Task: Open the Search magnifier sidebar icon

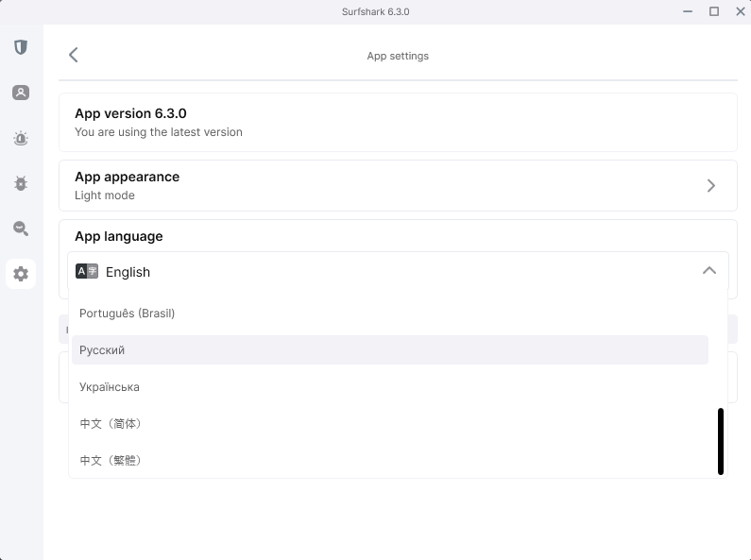Action: point(21,229)
